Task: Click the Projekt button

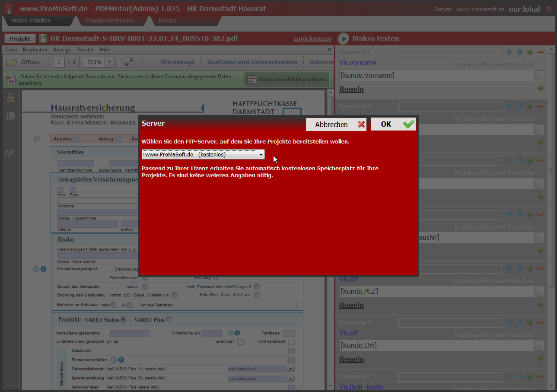Action: pos(20,38)
